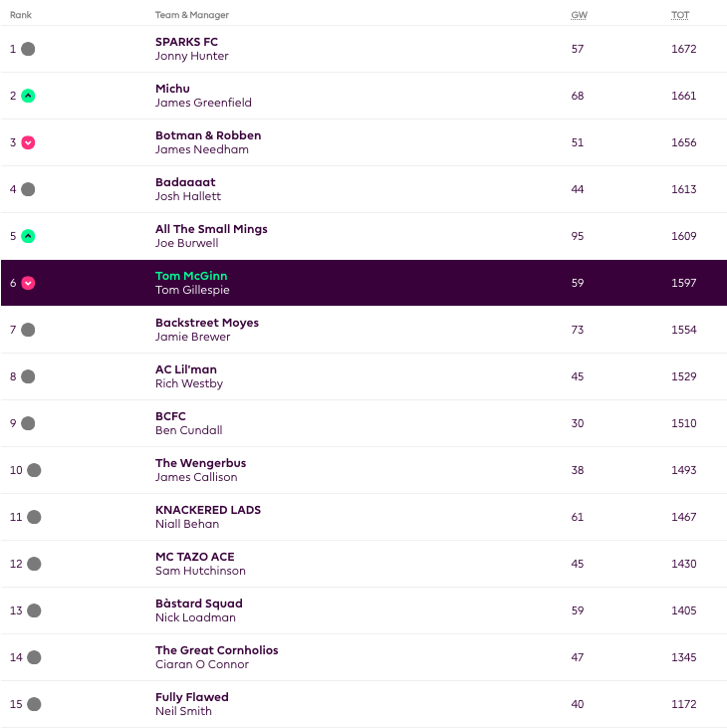View the MC TAZO ACE team

195,557
